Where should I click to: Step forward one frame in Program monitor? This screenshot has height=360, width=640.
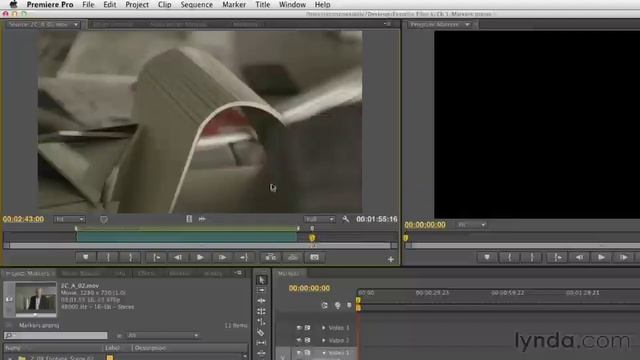[x=623, y=258]
